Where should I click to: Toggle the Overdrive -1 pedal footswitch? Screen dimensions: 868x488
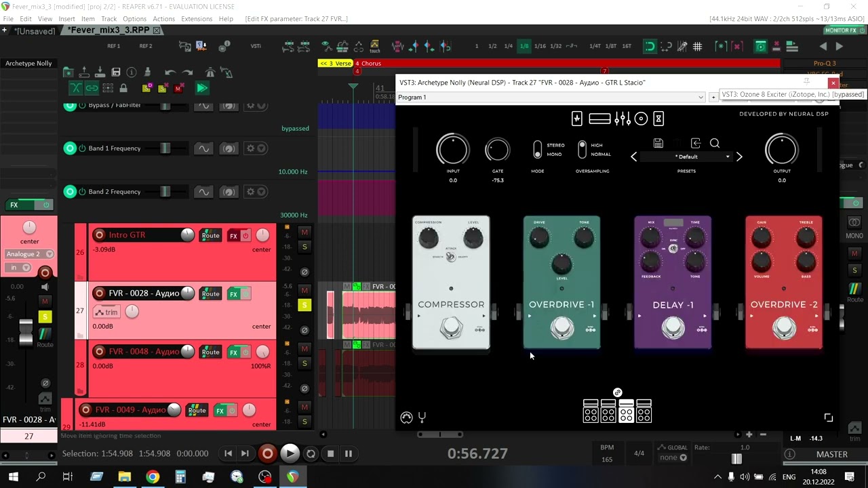561,327
